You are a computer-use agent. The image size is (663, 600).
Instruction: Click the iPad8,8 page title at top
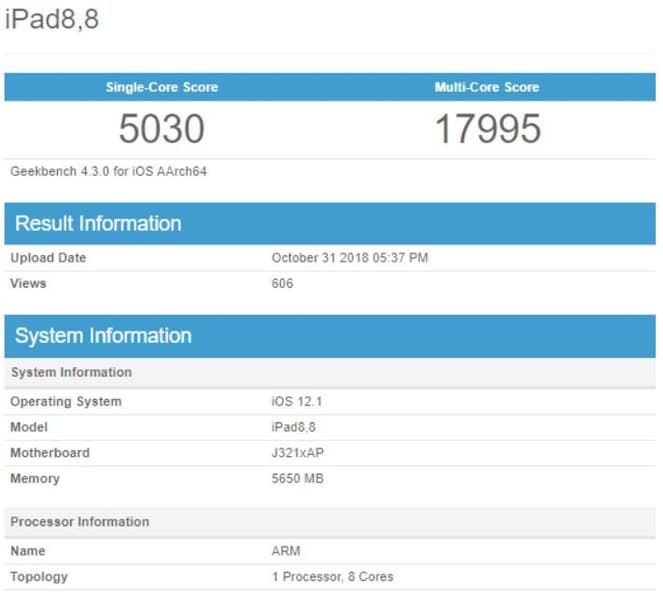pos(52,18)
